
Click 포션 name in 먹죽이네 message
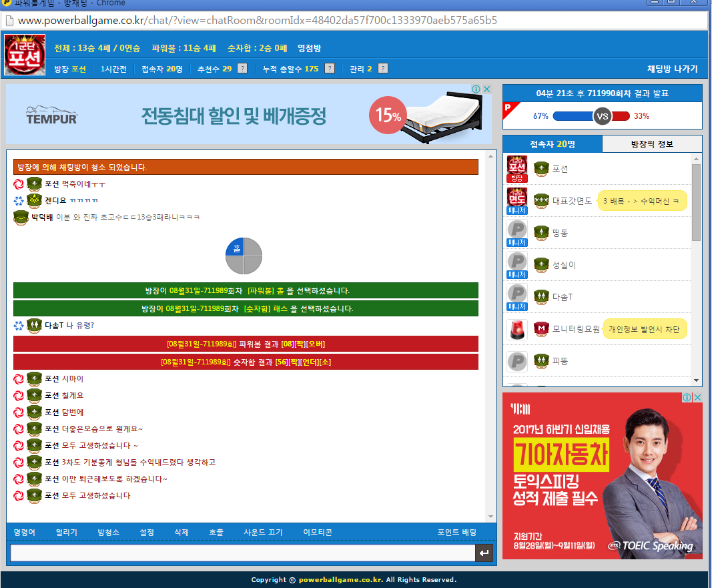click(52, 184)
